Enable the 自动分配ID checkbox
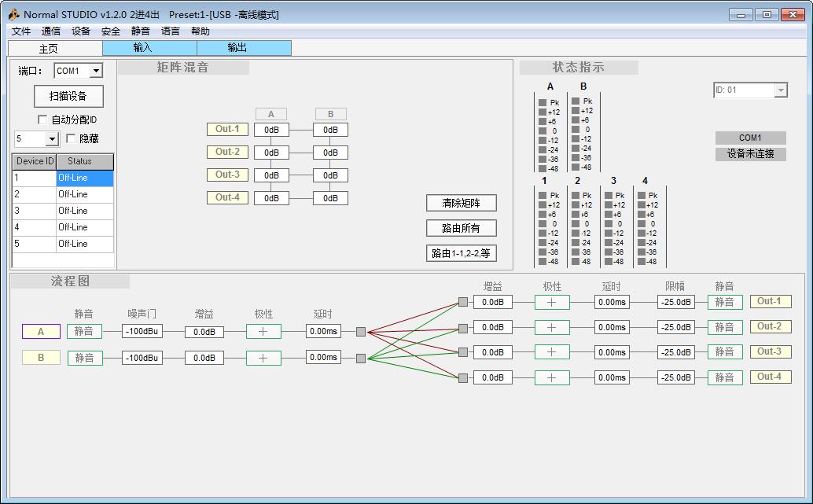This screenshot has height=504, width=813. pyautogui.click(x=43, y=120)
